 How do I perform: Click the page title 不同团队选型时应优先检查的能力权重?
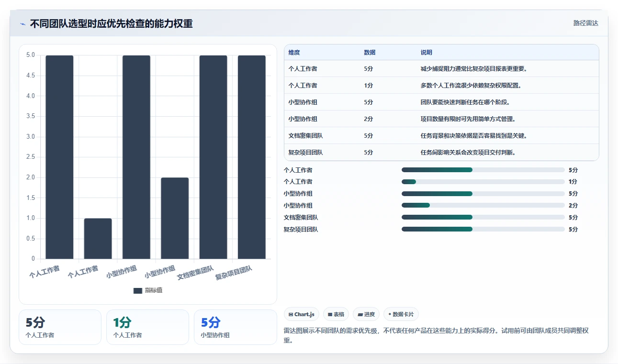coord(111,24)
